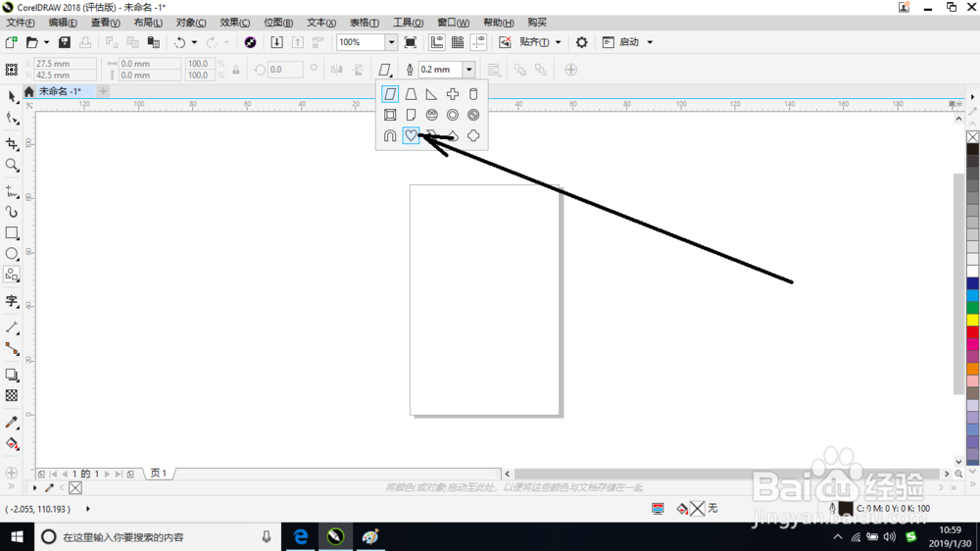
Task: Select the prohibited sign shape
Action: pyautogui.click(x=473, y=115)
